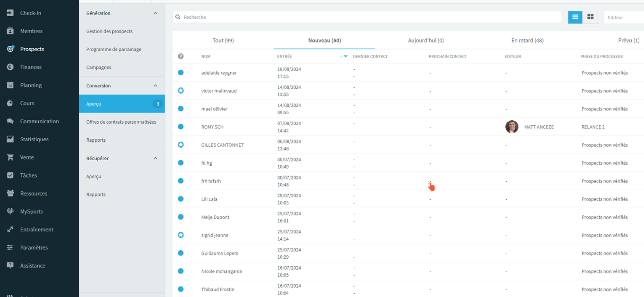
Task: Click the help question mark column icon
Action: point(181,56)
